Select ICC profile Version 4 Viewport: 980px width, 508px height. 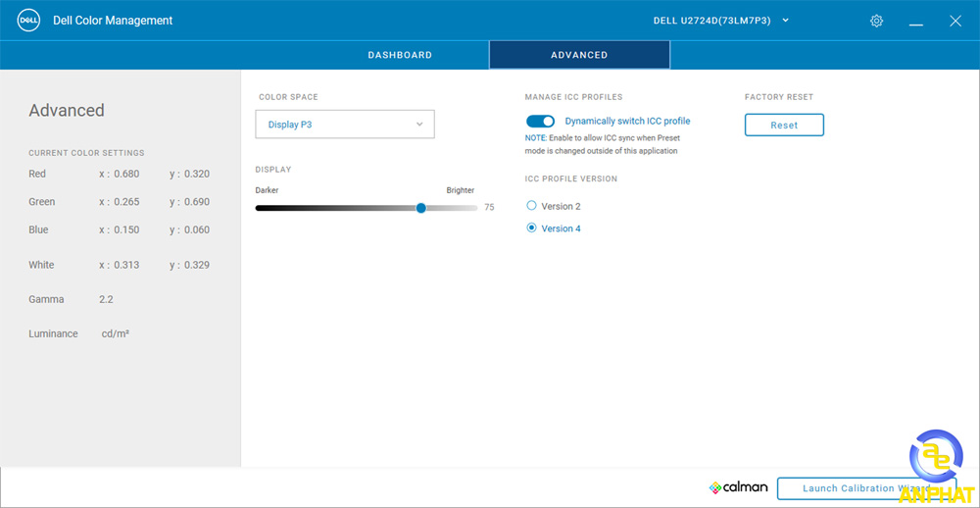point(532,228)
